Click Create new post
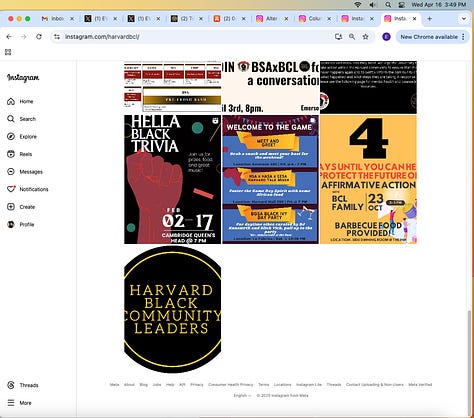 point(21,207)
